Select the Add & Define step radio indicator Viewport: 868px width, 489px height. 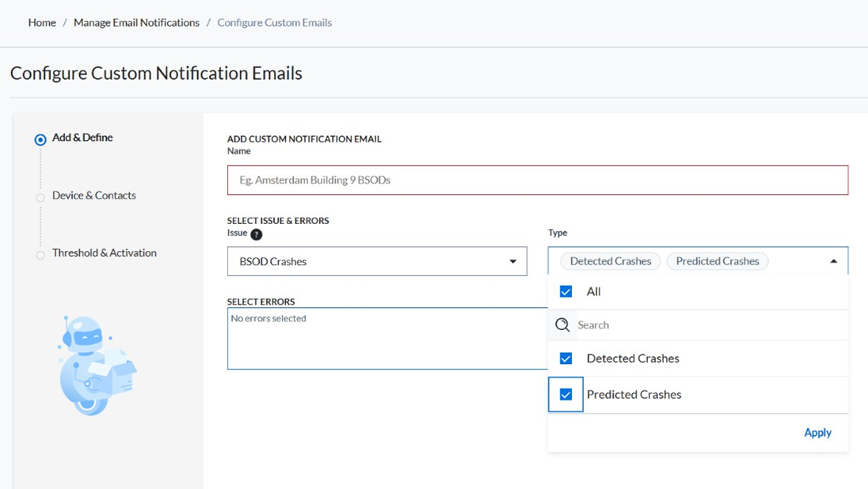tap(40, 140)
